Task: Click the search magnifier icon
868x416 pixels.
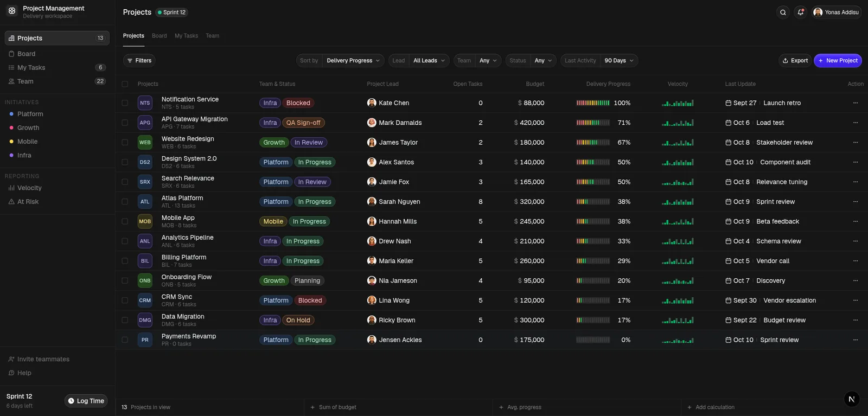Action: click(783, 12)
